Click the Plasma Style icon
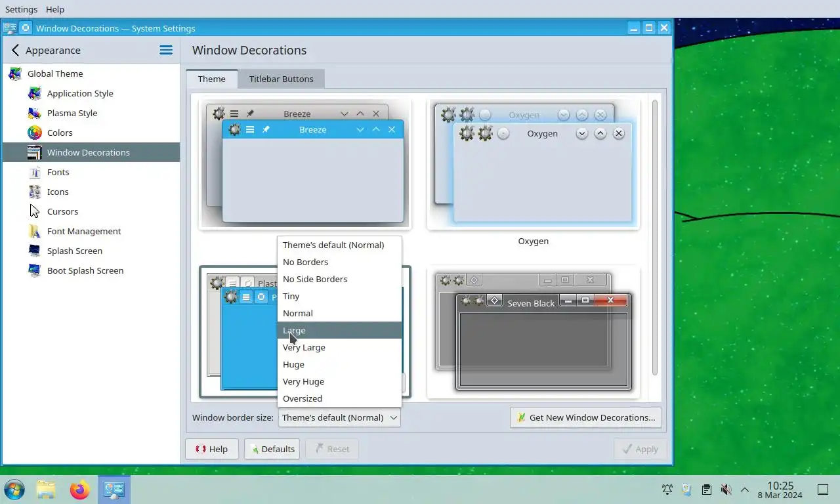The height and width of the screenshot is (504, 840). 35,113
